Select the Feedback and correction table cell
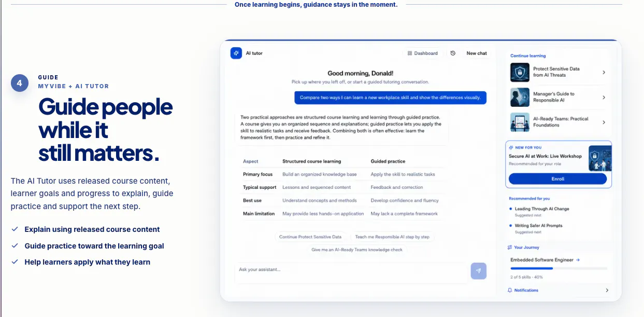 click(397, 187)
